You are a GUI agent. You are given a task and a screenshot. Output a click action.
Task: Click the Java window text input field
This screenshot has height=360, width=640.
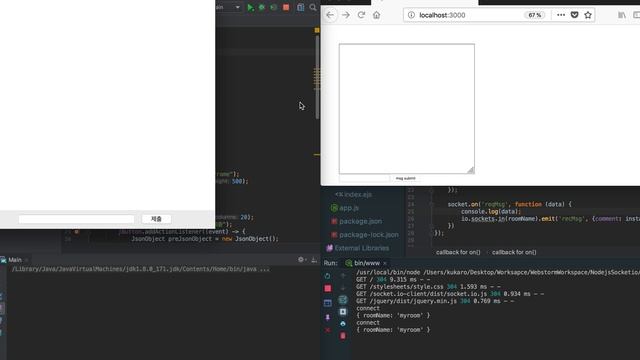[76, 219]
